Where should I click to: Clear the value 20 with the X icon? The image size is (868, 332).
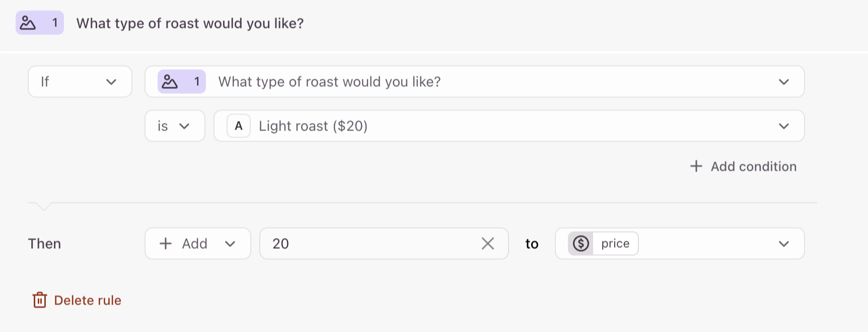tap(487, 243)
